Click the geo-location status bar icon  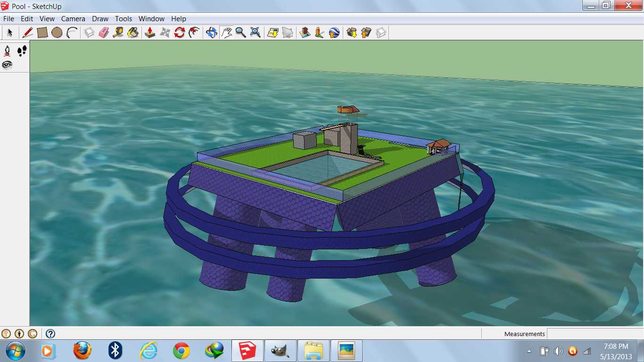(6, 334)
